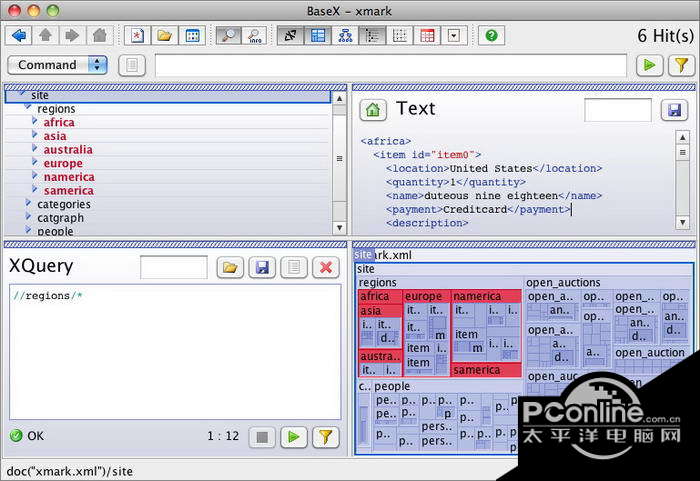The width and height of the screenshot is (700, 481).
Task: Go to root with toolbar home icon
Action: coord(100,35)
